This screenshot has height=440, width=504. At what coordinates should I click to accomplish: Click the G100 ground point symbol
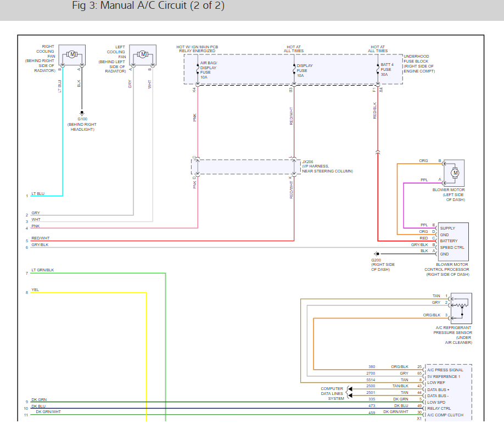point(82,112)
